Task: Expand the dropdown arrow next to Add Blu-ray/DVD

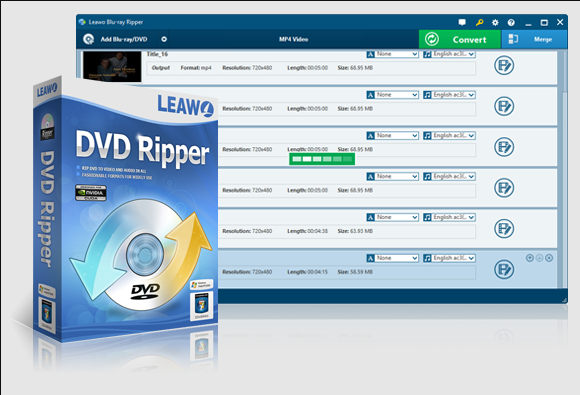Action: pos(164,39)
